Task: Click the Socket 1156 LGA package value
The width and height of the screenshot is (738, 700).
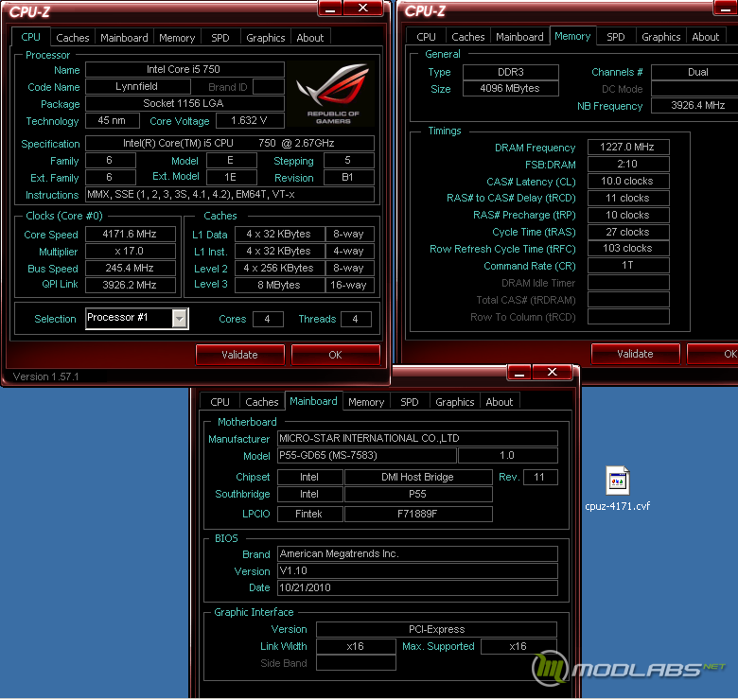Action: (184, 103)
